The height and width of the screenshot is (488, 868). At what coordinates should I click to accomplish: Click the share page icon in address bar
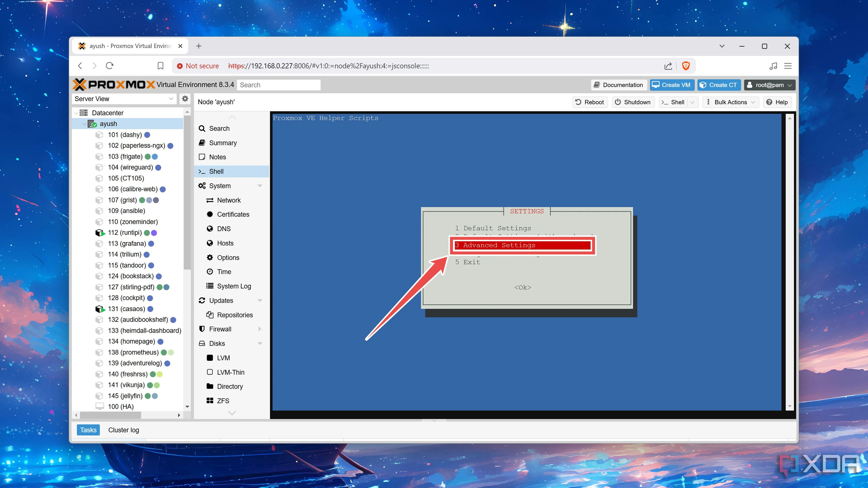point(668,66)
